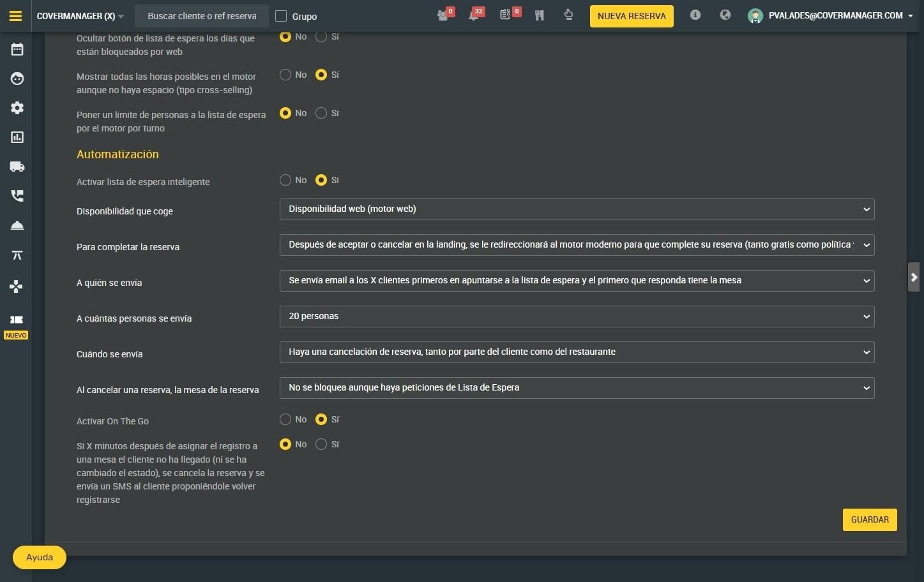Select No for Activar On The Go
924x582 pixels.
point(285,419)
